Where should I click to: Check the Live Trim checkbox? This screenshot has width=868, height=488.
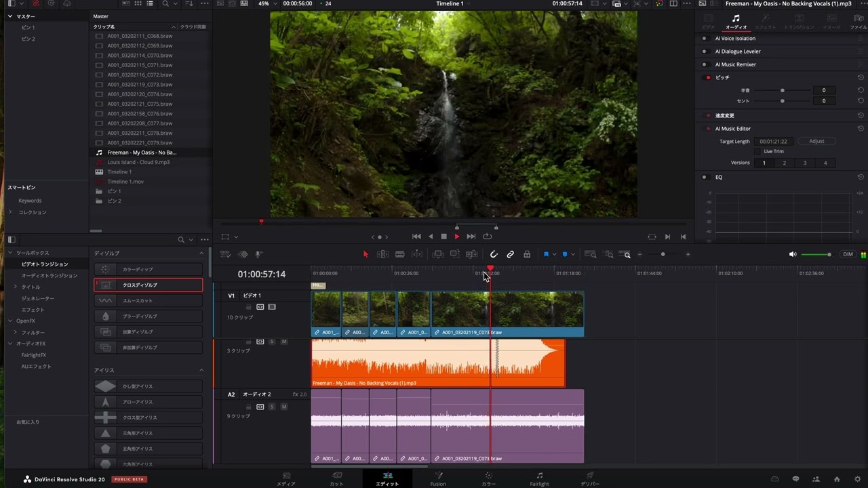[x=758, y=151]
